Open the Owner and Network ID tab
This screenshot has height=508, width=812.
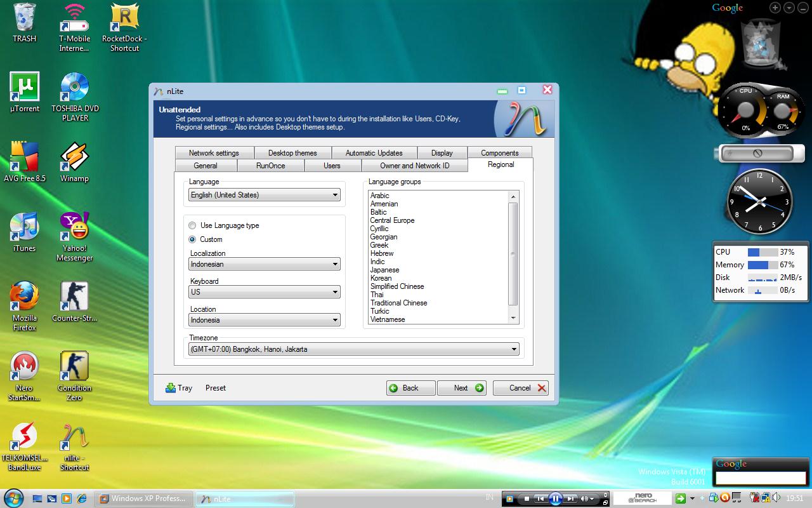coord(415,166)
